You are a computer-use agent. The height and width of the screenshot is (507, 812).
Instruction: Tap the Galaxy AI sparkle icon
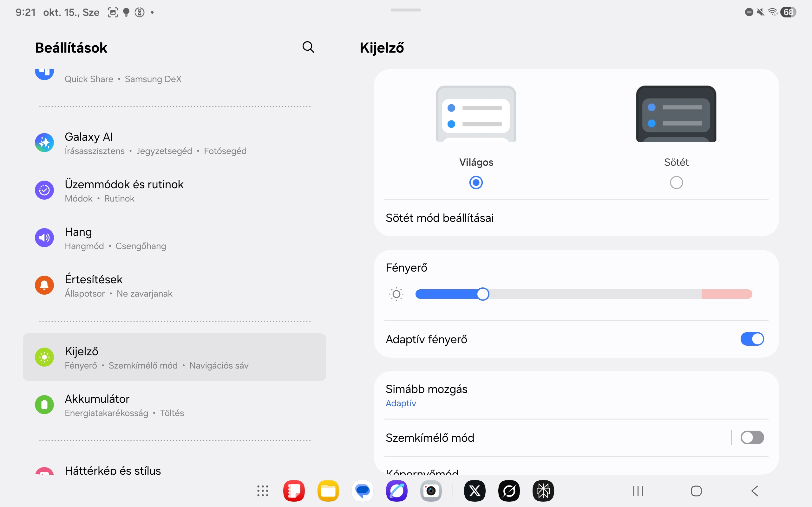(x=44, y=143)
